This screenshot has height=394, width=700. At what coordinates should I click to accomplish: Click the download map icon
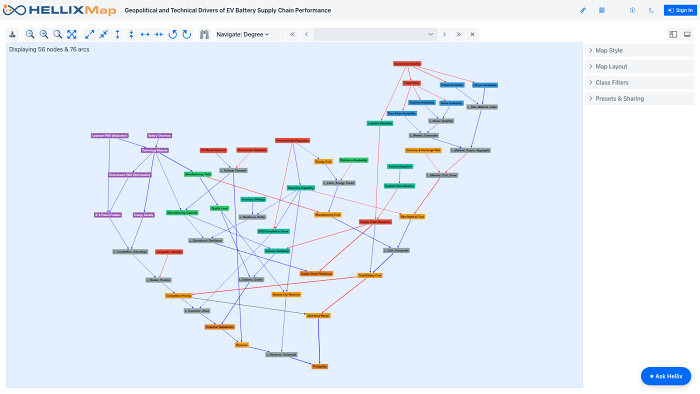[12, 34]
